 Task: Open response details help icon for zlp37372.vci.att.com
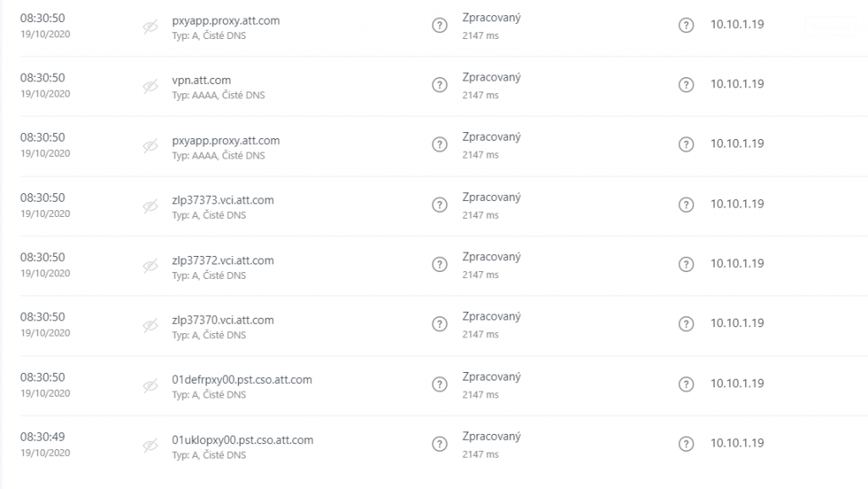click(x=440, y=264)
